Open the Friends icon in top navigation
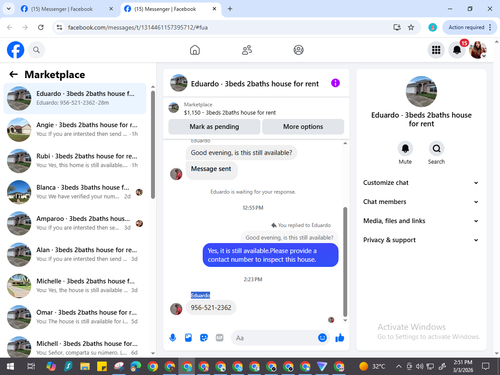 pyautogui.click(x=247, y=50)
